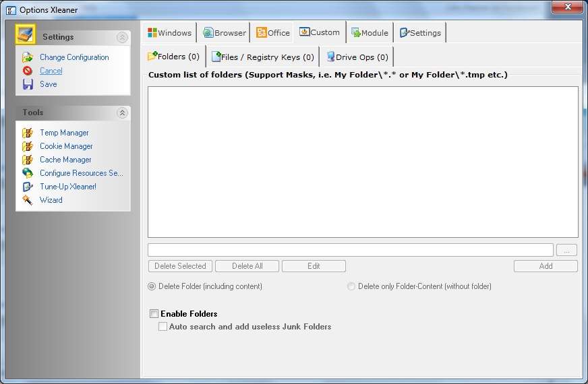Collapse the Tools sidebar panel

[122, 113]
